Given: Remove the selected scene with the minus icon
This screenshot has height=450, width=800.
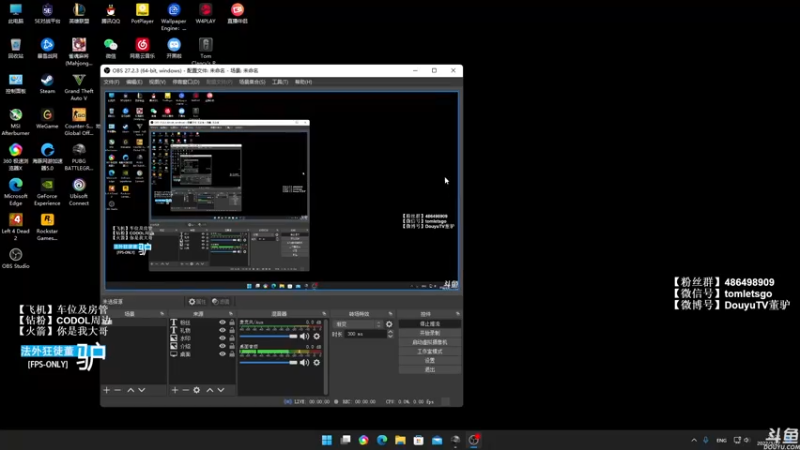Looking at the screenshot, I should [x=118, y=390].
